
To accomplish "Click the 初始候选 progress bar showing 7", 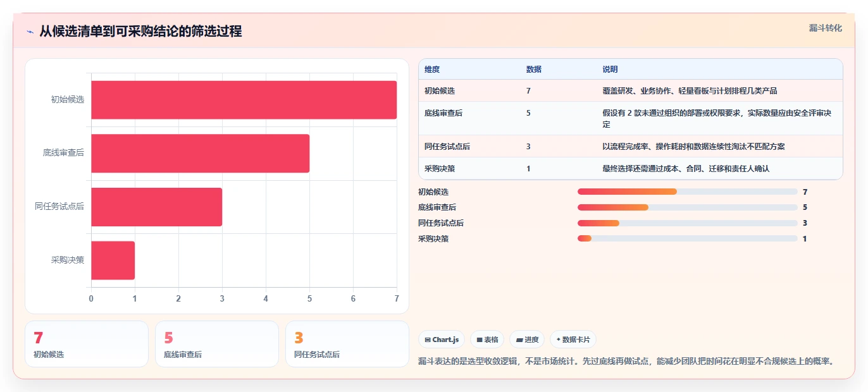I will (687, 192).
